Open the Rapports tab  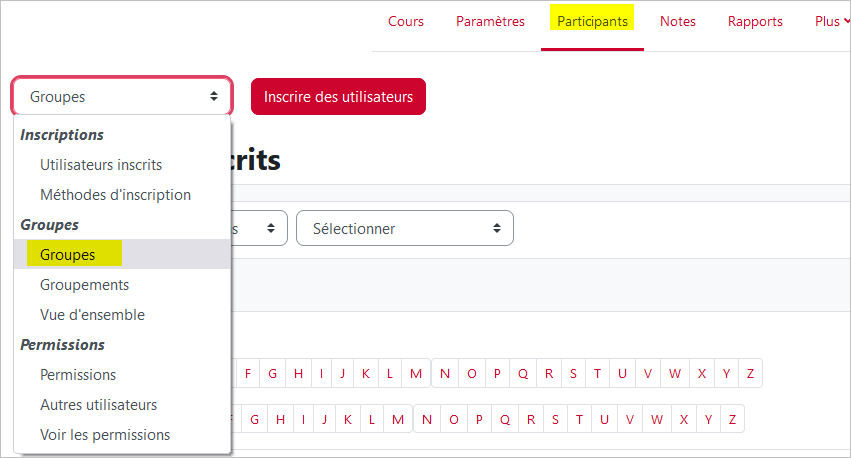click(755, 22)
